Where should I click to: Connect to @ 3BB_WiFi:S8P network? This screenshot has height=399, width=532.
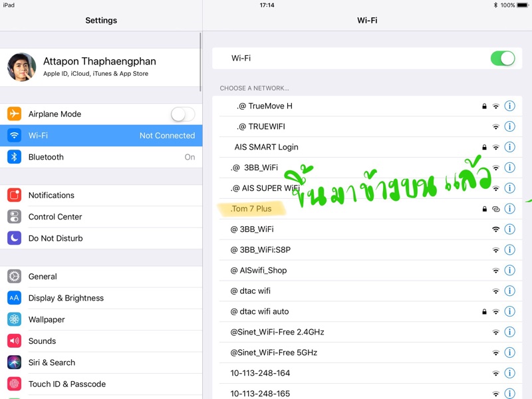(261, 250)
